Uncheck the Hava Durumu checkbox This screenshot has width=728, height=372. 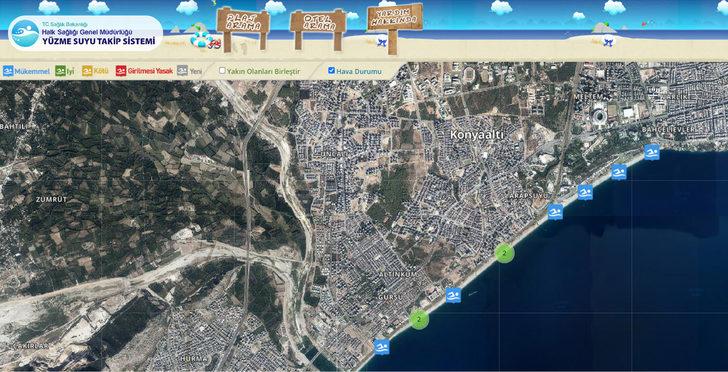point(331,71)
